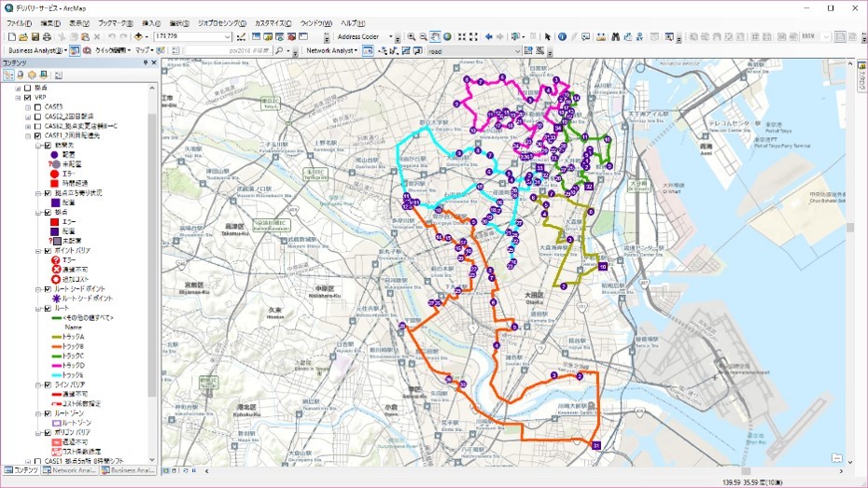The width and height of the screenshot is (868, 488).
Task: Click the Identify tool icon
Action: [562, 36]
